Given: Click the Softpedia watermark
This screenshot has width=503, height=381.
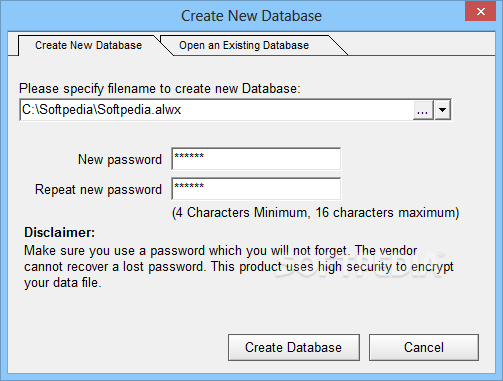Looking at the screenshot, I should pos(360,265).
